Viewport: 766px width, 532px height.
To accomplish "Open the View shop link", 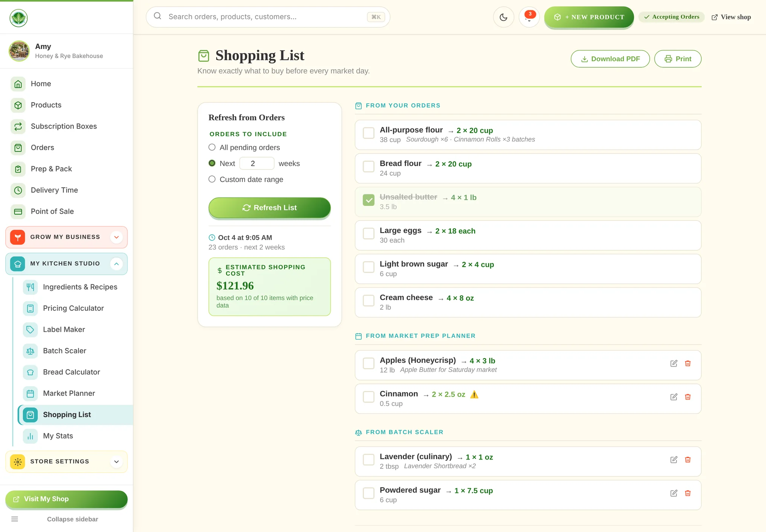I will pos(731,17).
